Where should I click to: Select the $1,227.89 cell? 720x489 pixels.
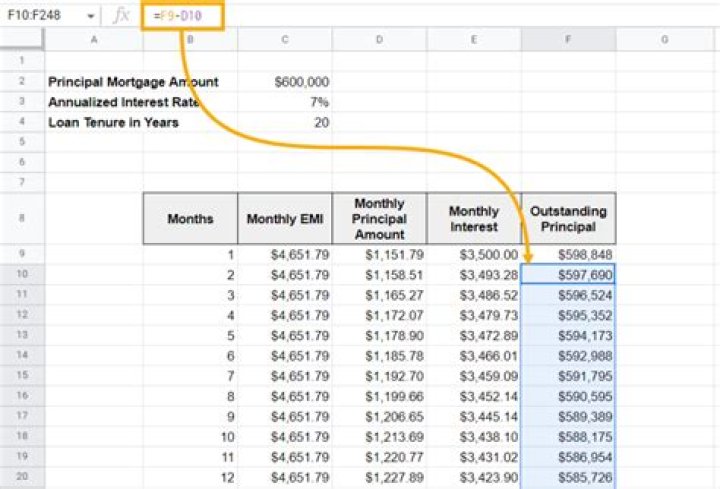379,477
